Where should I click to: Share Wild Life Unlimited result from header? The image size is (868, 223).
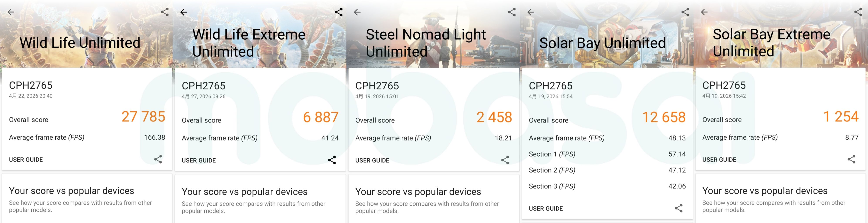pos(165,12)
